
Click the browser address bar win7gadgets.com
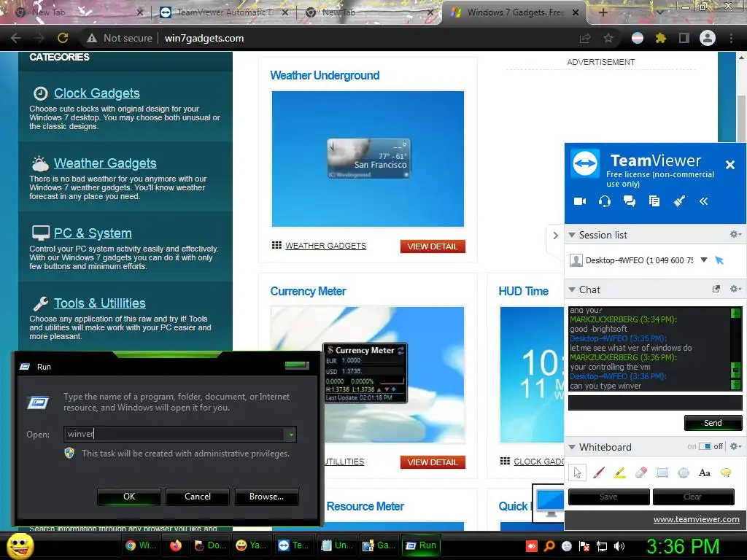click(x=204, y=38)
